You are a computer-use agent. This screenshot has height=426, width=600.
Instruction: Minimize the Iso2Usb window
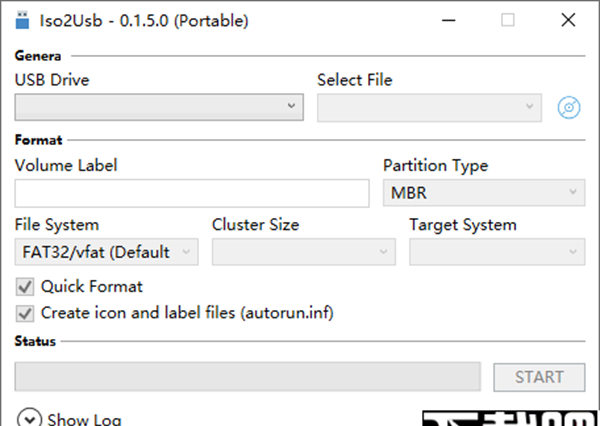tap(448, 20)
